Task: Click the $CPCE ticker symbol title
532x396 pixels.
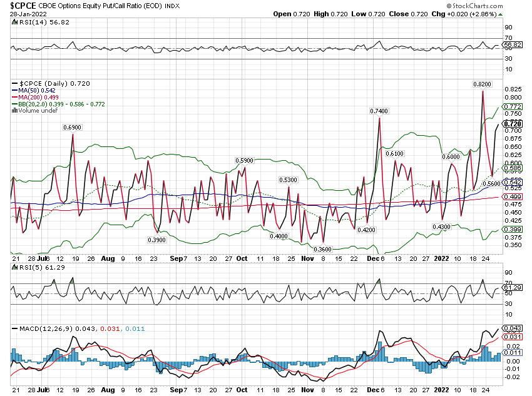Action: coord(23,6)
